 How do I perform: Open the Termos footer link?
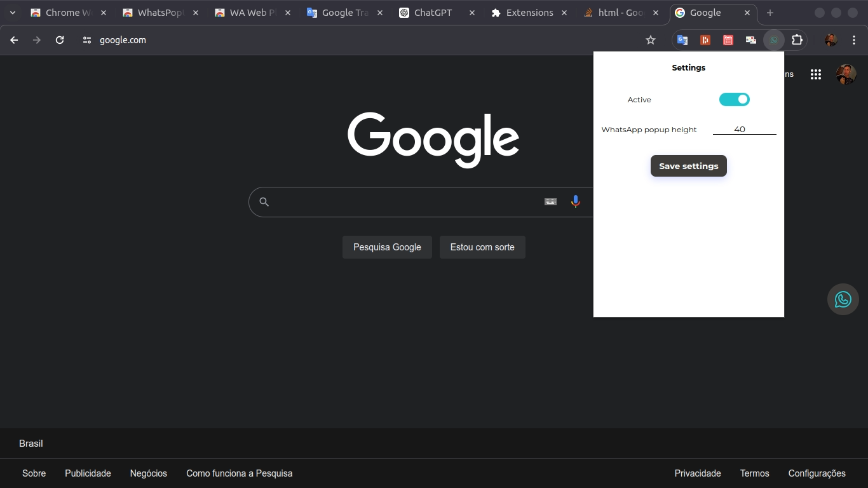(754, 473)
